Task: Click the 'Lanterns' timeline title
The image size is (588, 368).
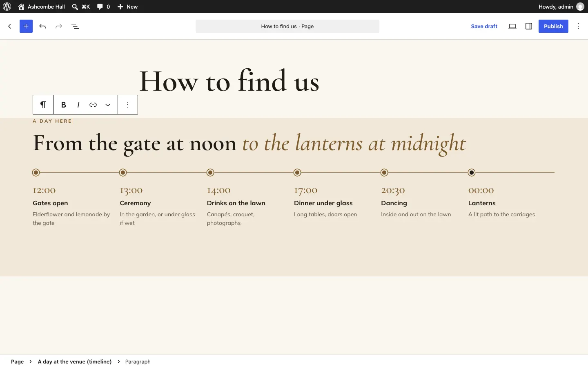Action: coord(482,203)
